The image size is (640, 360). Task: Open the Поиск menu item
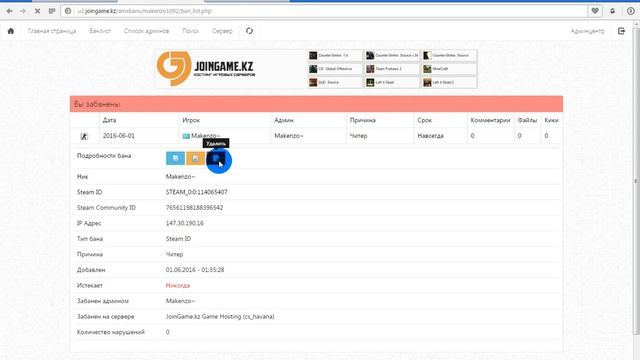click(190, 31)
